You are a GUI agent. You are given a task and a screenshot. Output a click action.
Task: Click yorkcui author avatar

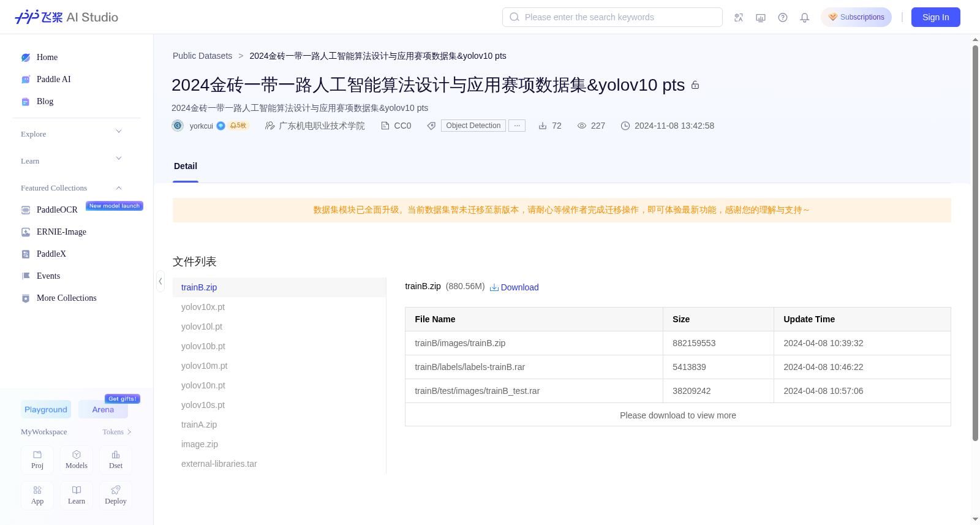pyautogui.click(x=178, y=126)
